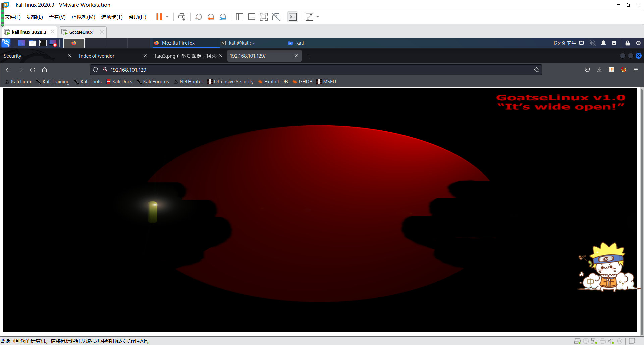Open the Kali Tools bookmark
Screen dimensions: 644x345
pyautogui.click(x=88, y=82)
